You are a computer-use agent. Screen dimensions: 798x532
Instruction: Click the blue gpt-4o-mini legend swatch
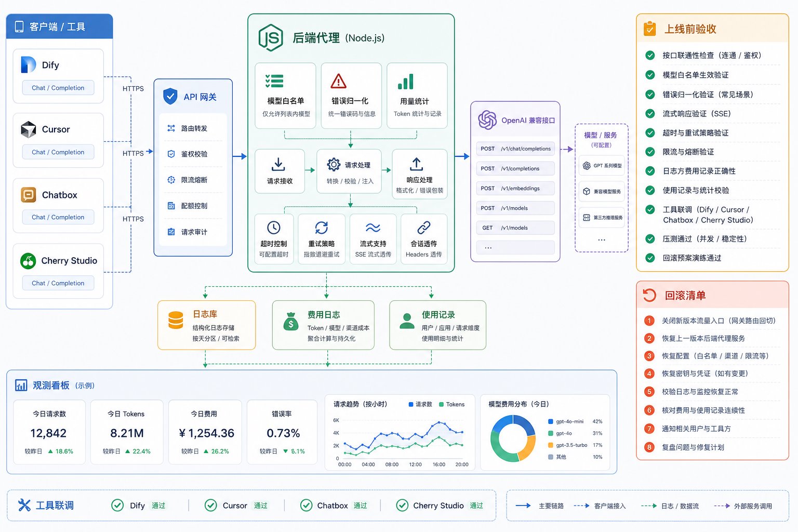(x=551, y=421)
